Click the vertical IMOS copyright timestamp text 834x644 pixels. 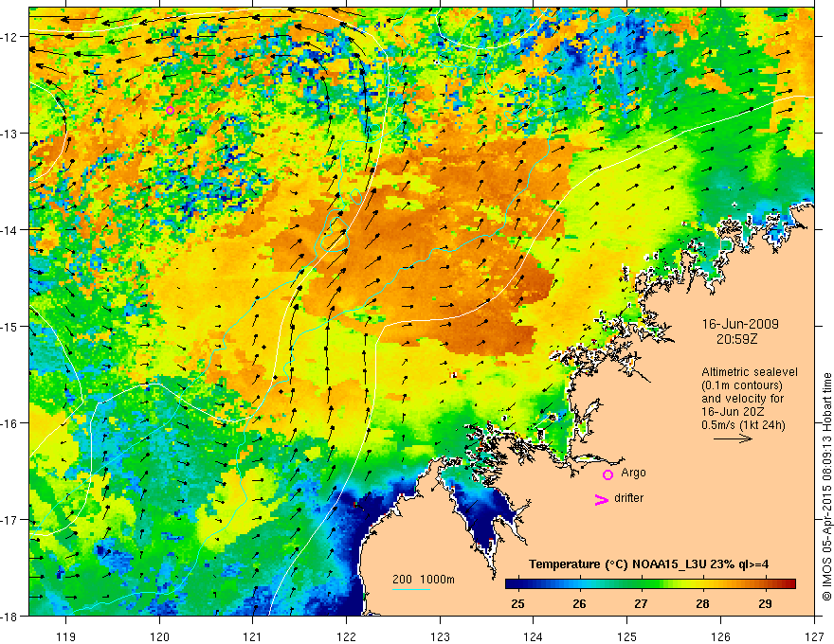point(826,487)
